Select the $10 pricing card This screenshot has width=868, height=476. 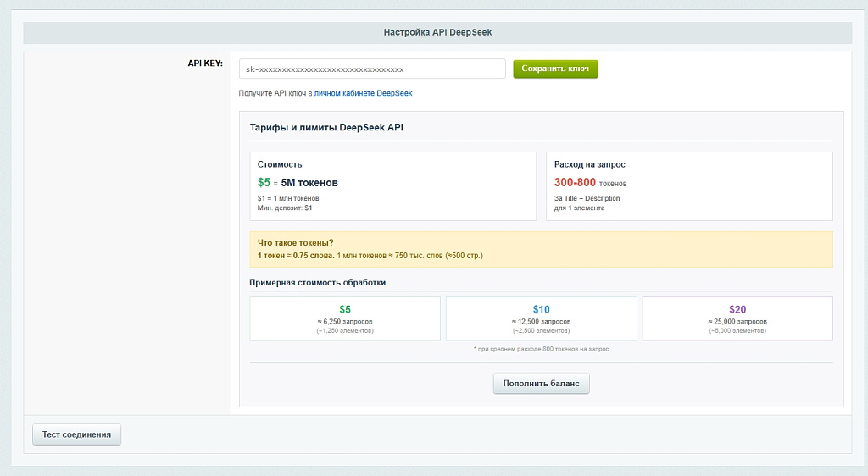[541, 318]
